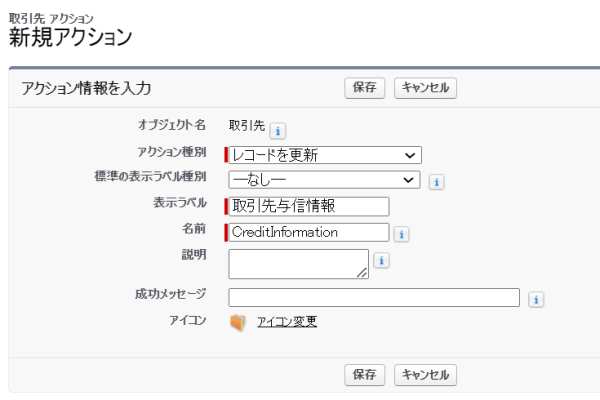Expand the 標準の表示ラベル種別 dropdown
The height and width of the screenshot is (400, 600).
324,180
